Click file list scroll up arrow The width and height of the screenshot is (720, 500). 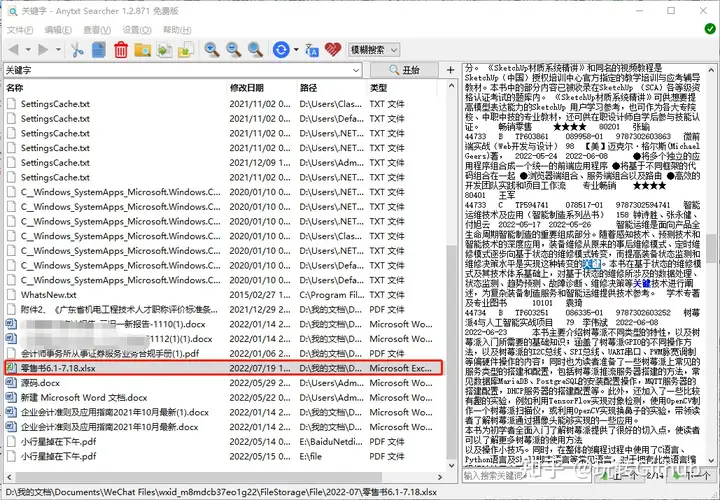[451, 86]
